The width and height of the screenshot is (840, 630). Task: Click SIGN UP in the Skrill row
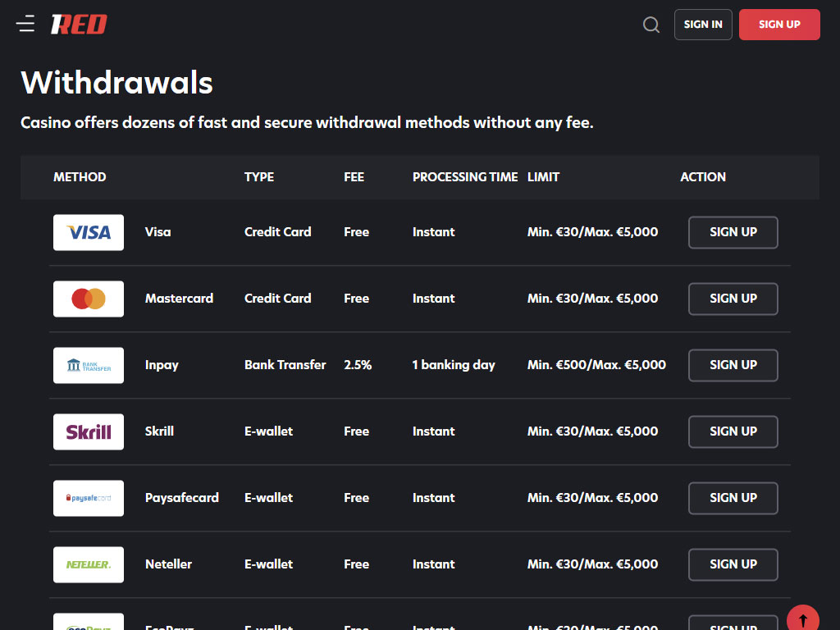(733, 431)
